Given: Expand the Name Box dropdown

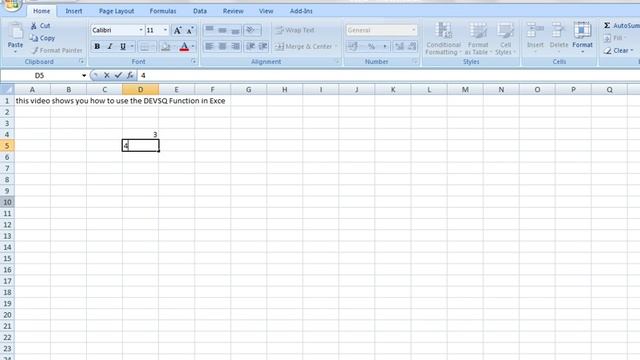Looking at the screenshot, I should click(84, 76).
